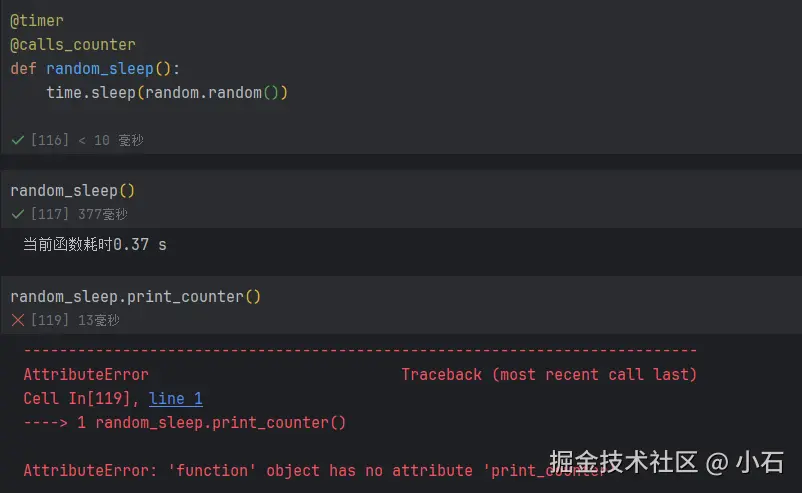
Task: Click the @calls_counter decorator line
Action: (73, 45)
